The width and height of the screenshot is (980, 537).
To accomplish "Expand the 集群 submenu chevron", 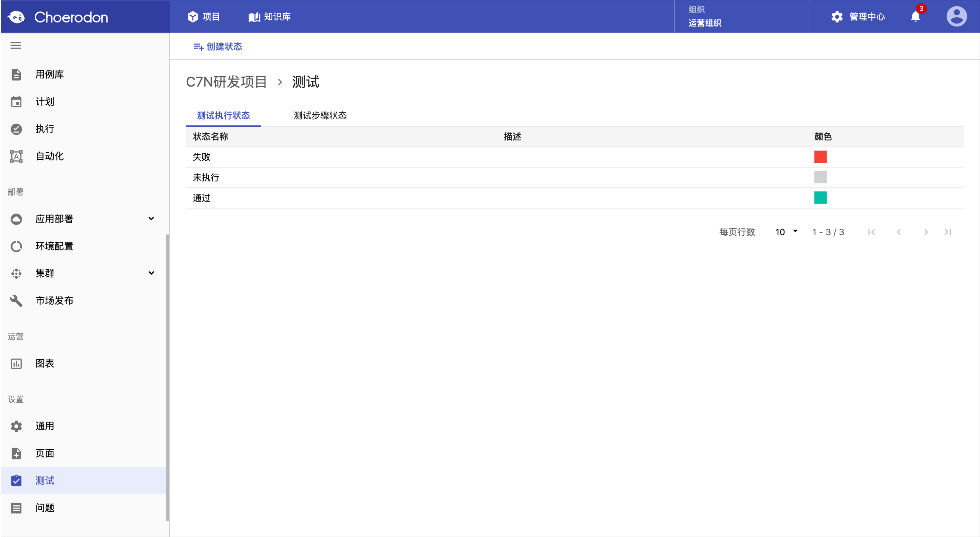I will coord(151,273).
